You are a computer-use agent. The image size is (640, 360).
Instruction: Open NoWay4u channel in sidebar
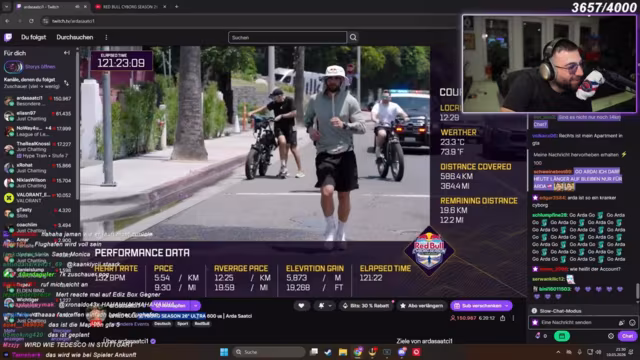click(38, 131)
